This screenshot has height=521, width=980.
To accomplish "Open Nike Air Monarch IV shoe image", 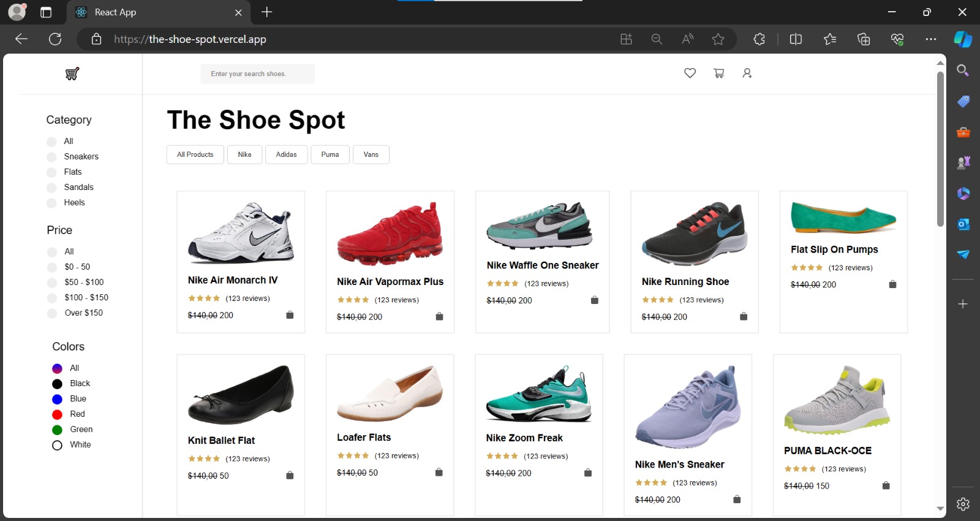I will (241, 233).
